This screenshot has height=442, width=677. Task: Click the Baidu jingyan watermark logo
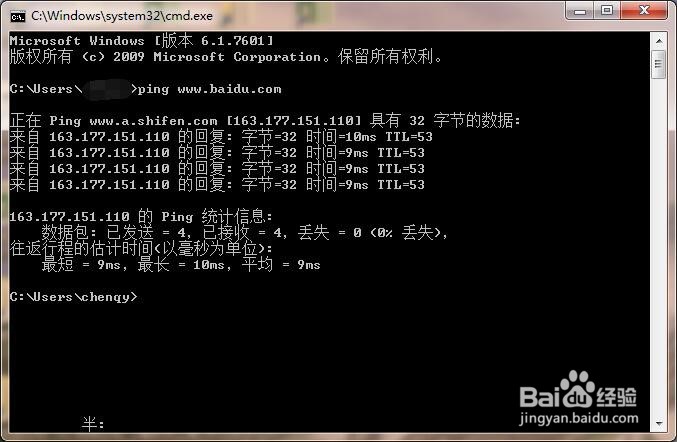578,391
